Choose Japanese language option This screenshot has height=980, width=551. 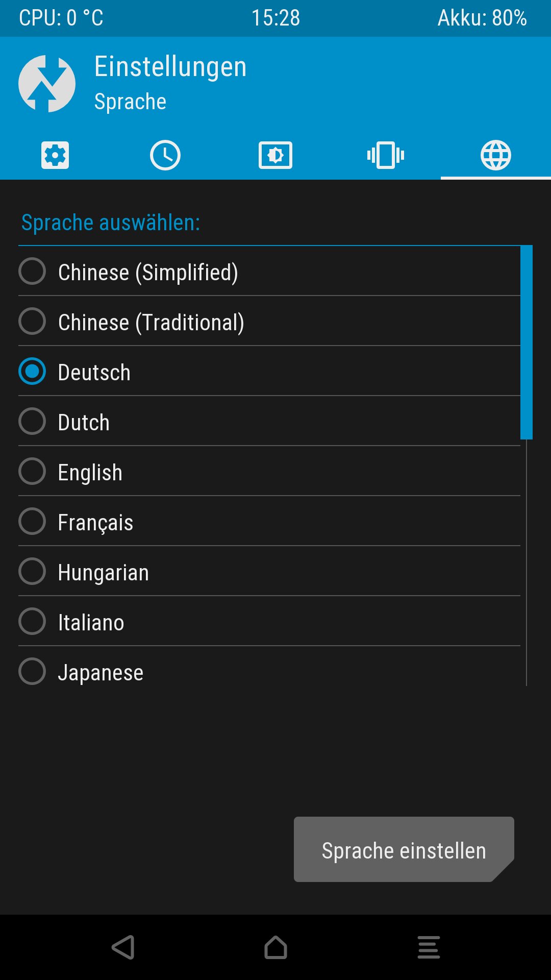[32, 671]
